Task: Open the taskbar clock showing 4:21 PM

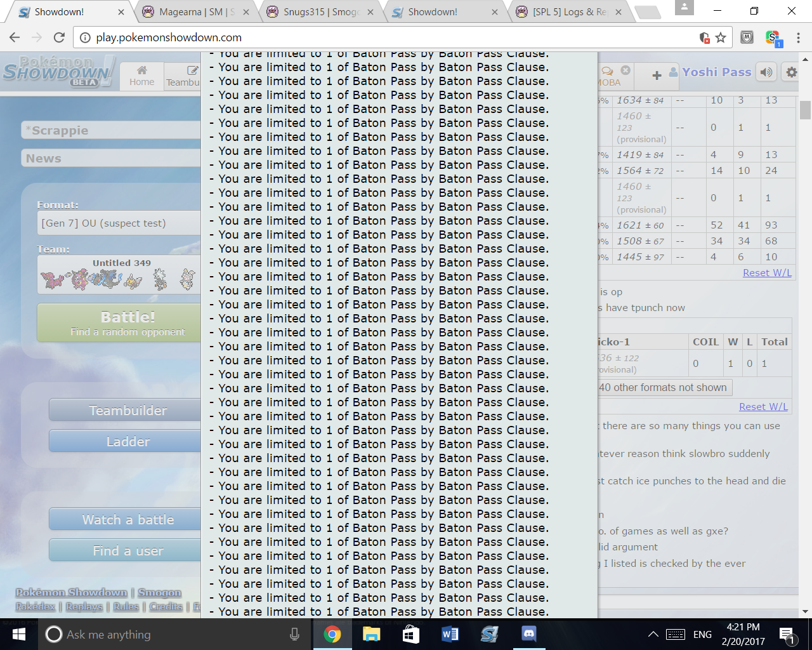Action: [x=743, y=634]
